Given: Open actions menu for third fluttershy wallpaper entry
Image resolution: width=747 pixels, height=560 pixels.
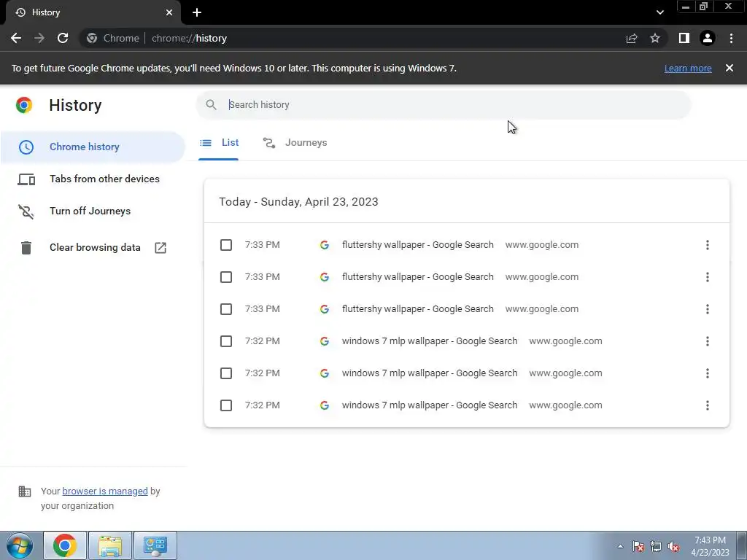Looking at the screenshot, I should 708,309.
